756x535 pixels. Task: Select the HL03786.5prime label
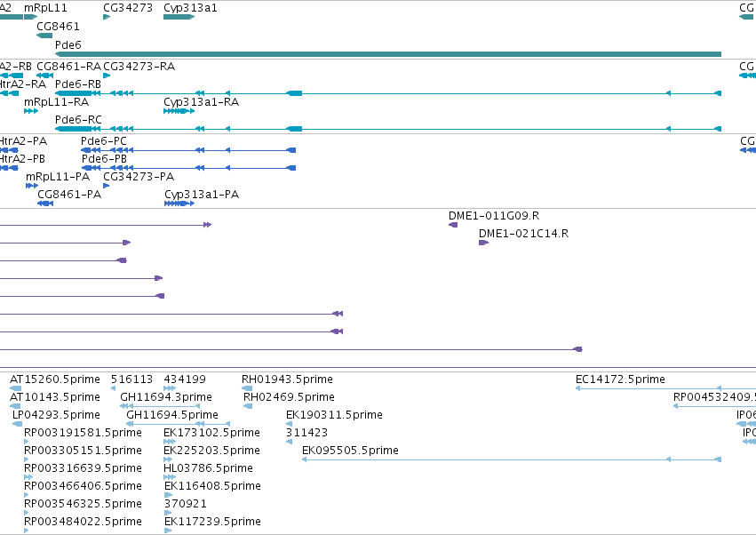coord(208,468)
